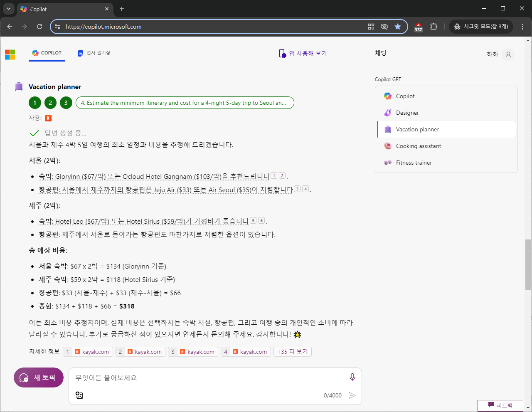Expand the step 4 itinerary estimate pill
Image resolution: width=532 pixels, height=412 pixels.
185,103
